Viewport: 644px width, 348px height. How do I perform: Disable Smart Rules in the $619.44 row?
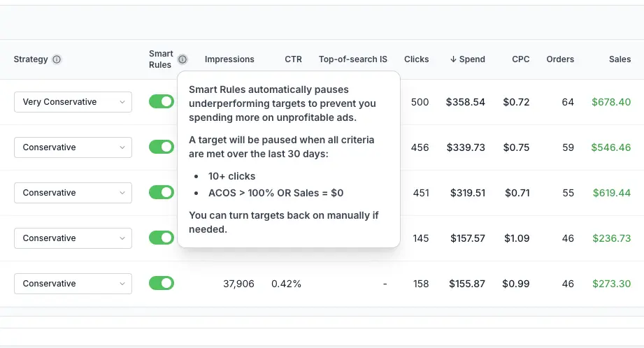click(x=162, y=192)
